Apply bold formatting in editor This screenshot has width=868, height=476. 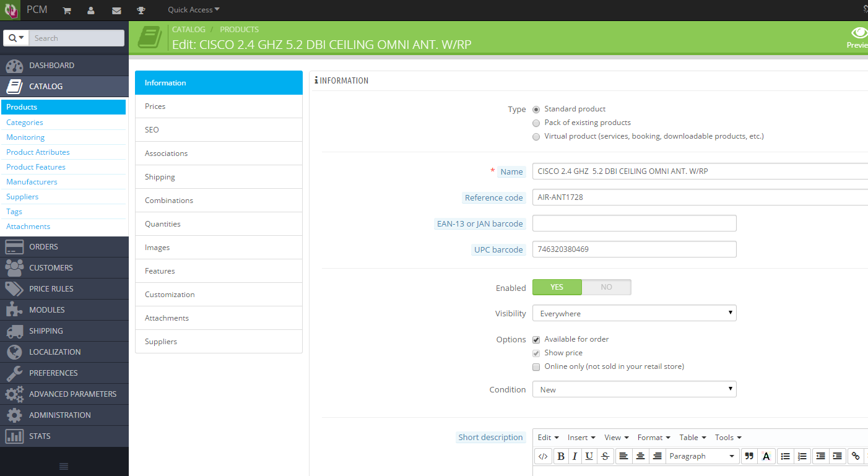[561, 456]
